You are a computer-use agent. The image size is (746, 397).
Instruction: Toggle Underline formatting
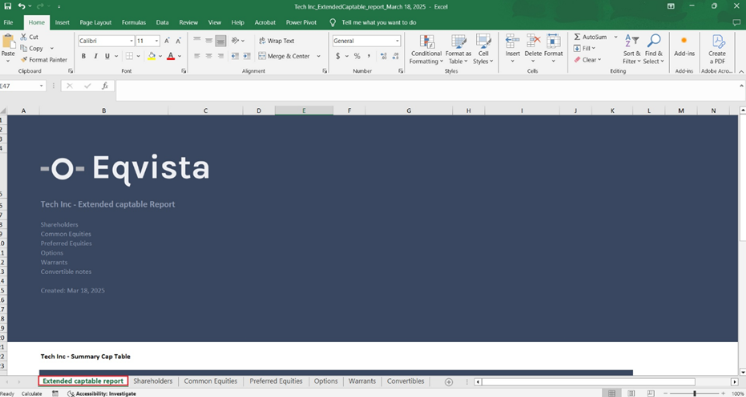click(x=107, y=56)
